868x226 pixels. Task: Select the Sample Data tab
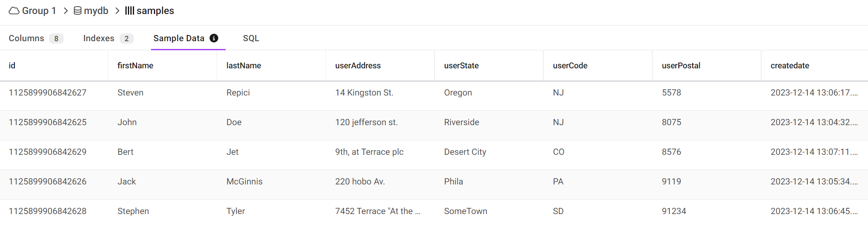point(179,38)
